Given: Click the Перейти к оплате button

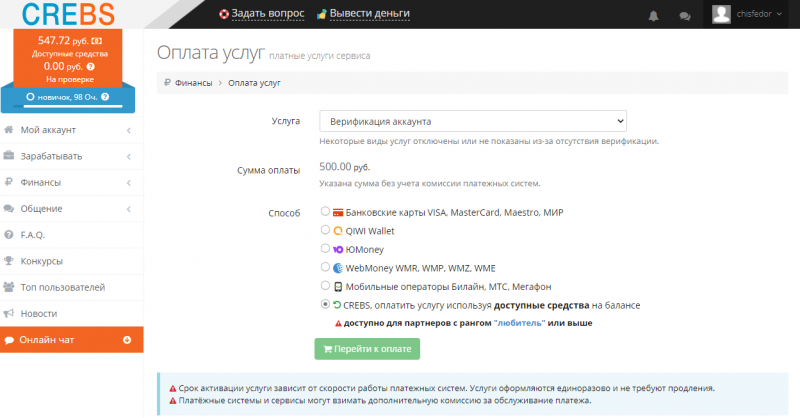Looking at the screenshot, I should tap(367, 349).
